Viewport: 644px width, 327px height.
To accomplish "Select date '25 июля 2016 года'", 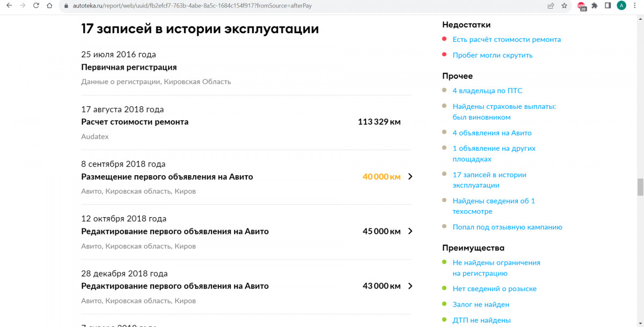I will tap(119, 55).
